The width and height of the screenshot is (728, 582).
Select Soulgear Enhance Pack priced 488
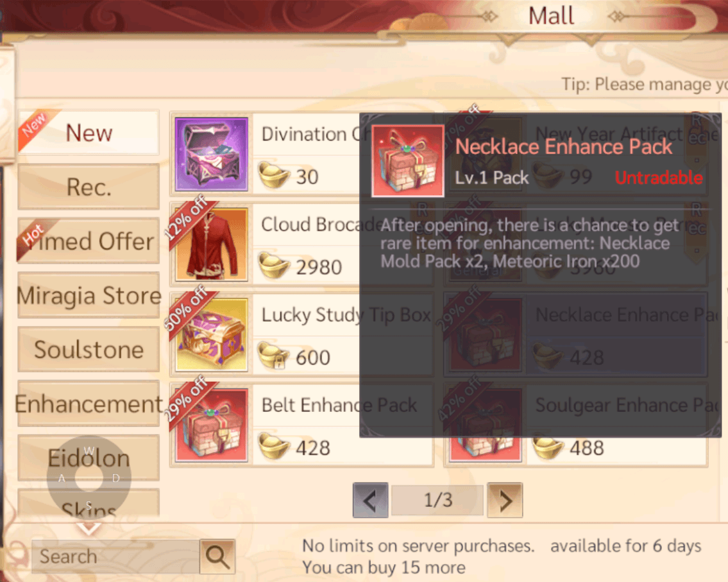click(576, 425)
